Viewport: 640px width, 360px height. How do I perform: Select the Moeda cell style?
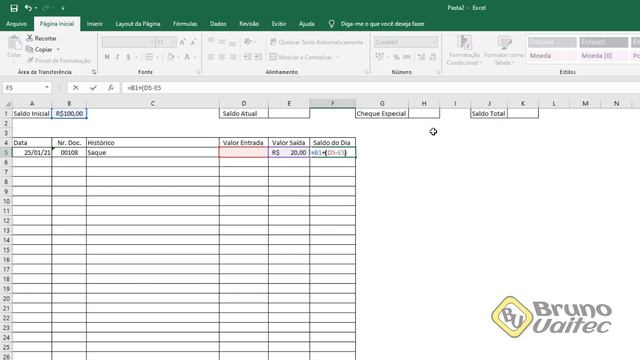[552, 56]
